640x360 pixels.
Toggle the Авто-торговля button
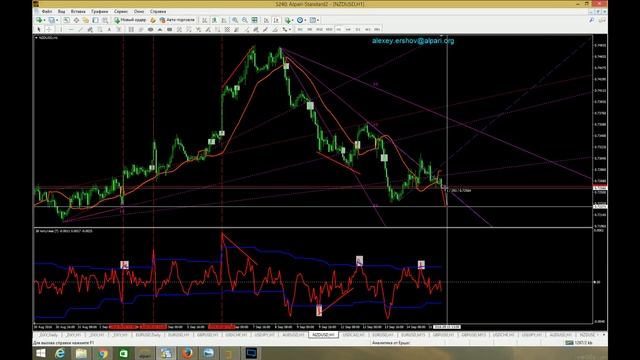point(177,20)
